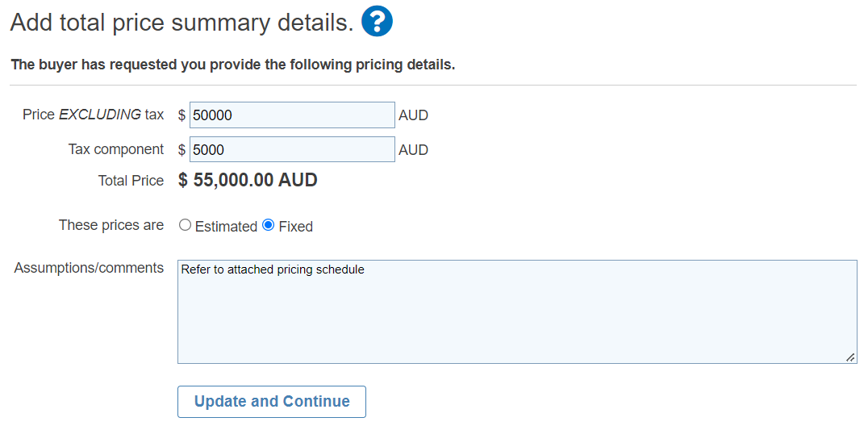Click the "Add total price summary details" heading
868x426 pixels.
(182, 23)
